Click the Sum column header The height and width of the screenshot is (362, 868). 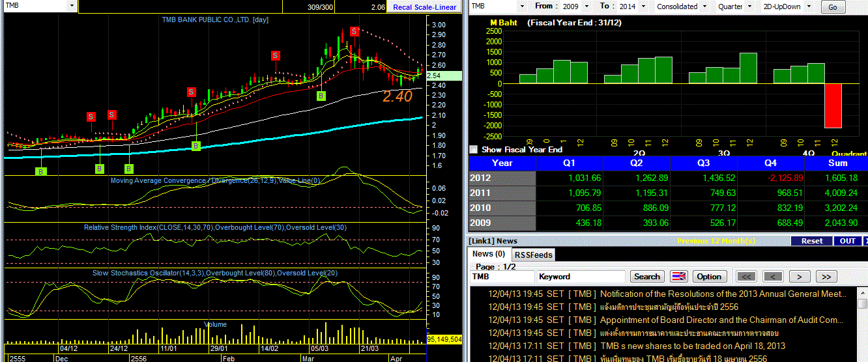click(837, 163)
